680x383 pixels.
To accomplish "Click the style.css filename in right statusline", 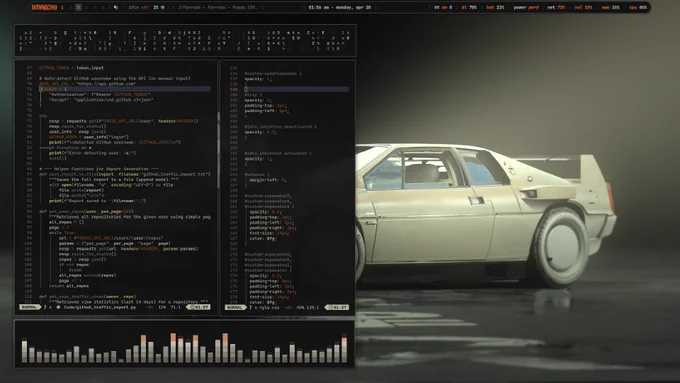I will pos(268,307).
